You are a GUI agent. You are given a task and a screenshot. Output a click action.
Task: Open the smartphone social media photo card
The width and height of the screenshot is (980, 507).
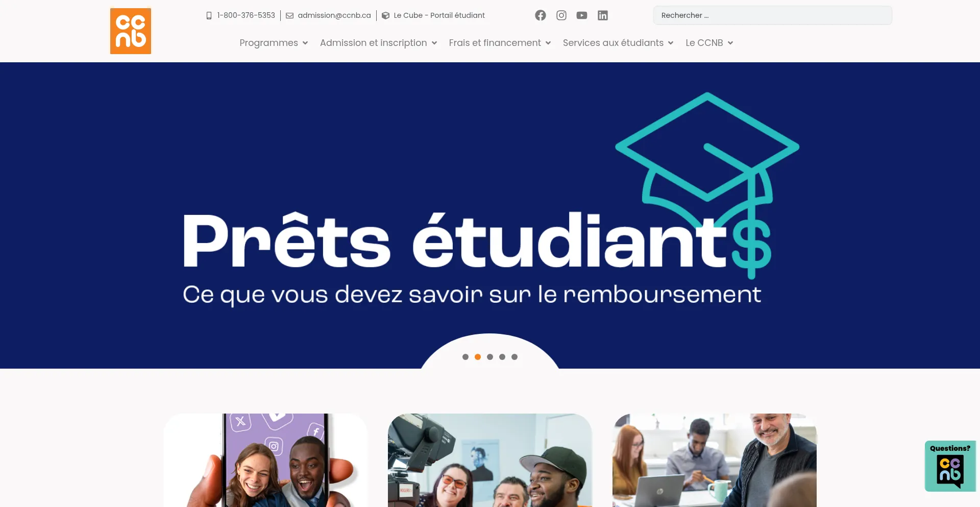pos(265,460)
